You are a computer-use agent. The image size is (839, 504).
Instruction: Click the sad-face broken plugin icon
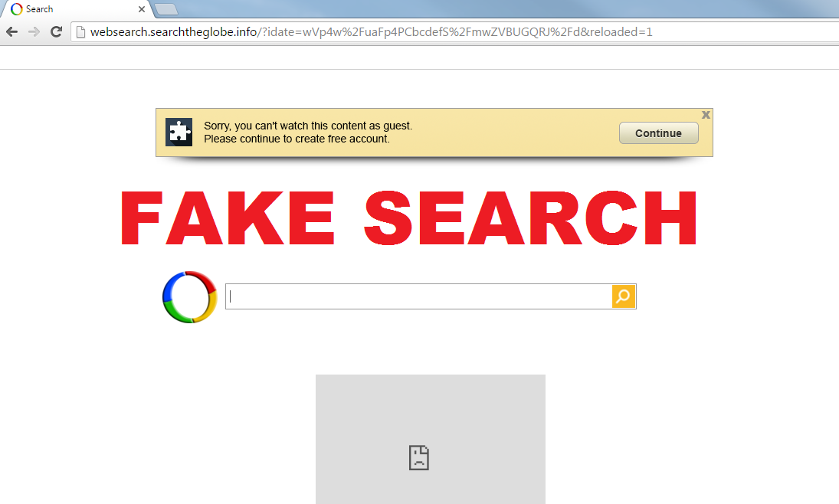point(419,457)
